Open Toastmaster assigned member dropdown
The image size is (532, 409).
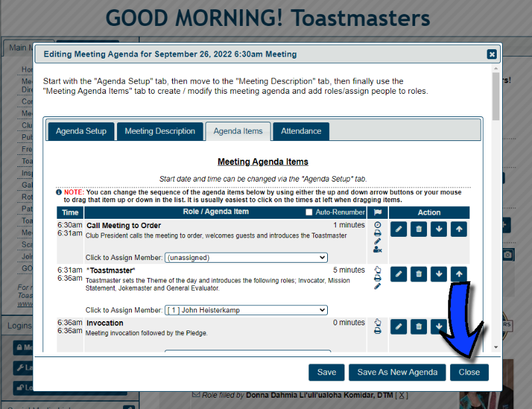click(x=246, y=310)
